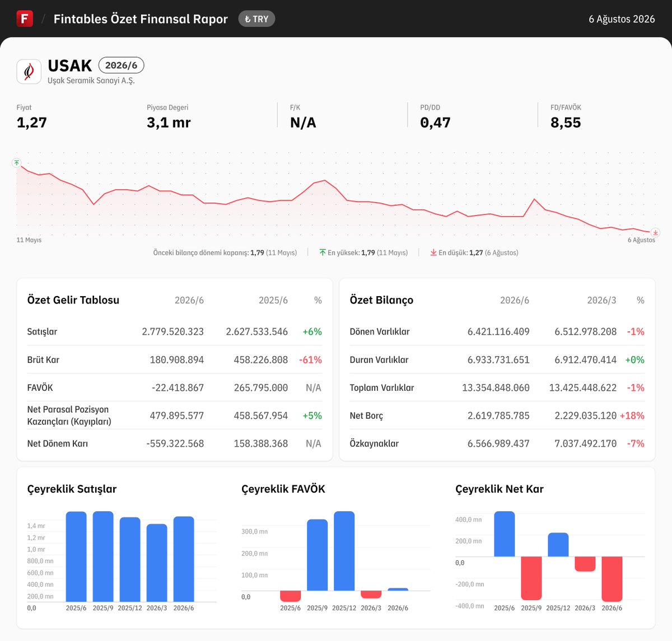Click the Çeyreklik FAVÖK chart title
672x641 pixels.
coord(283,489)
